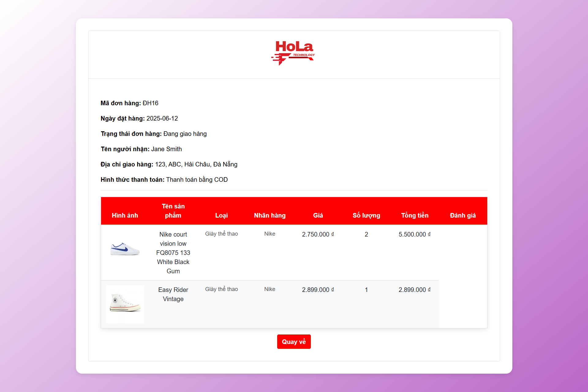The width and height of the screenshot is (588, 392).
Task: Click the HoLa Technology logo
Action: click(293, 53)
